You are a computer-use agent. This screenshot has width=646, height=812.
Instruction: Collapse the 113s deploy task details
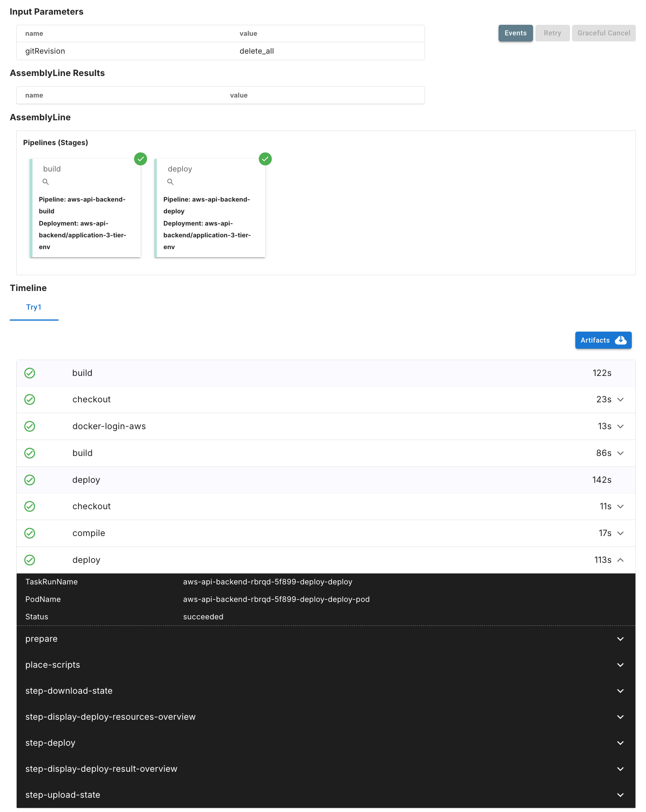click(620, 560)
